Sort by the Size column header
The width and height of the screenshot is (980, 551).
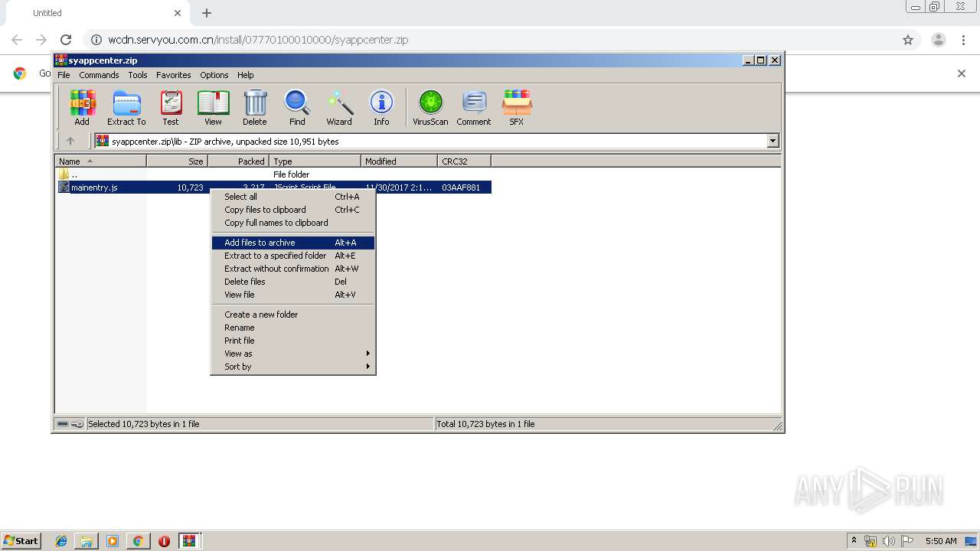pyautogui.click(x=177, y=161)
